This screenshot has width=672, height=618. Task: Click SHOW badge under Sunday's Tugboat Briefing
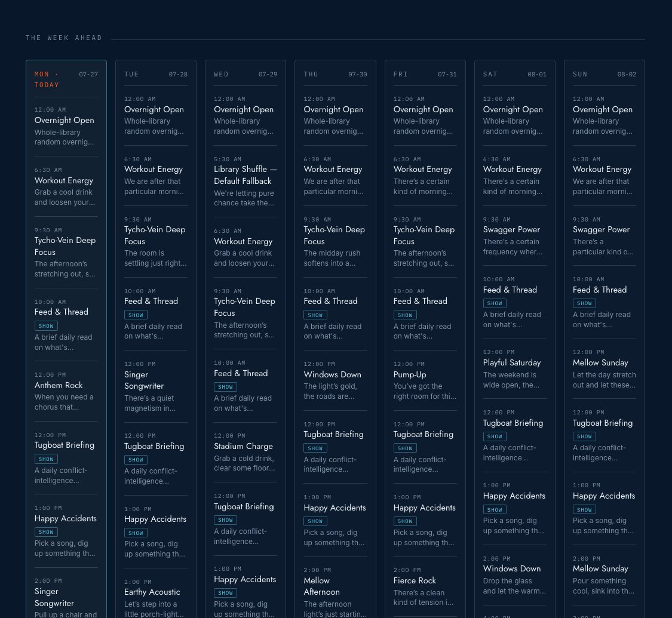pyautogui.click(x=584, y=436)
